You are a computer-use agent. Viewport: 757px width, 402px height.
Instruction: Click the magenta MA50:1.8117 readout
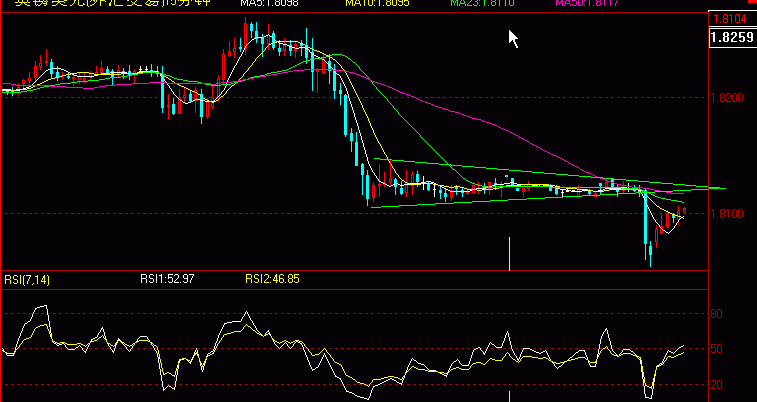tap(587, 3)
